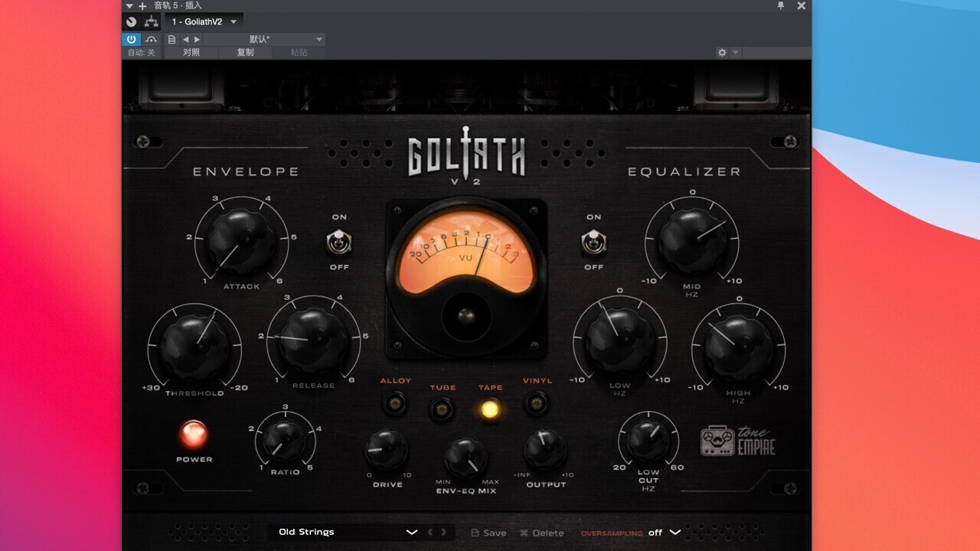Click the knob-shaped icon beside routing icon
The height and width of the screenshot is (551, 980).
click(132, 21)
